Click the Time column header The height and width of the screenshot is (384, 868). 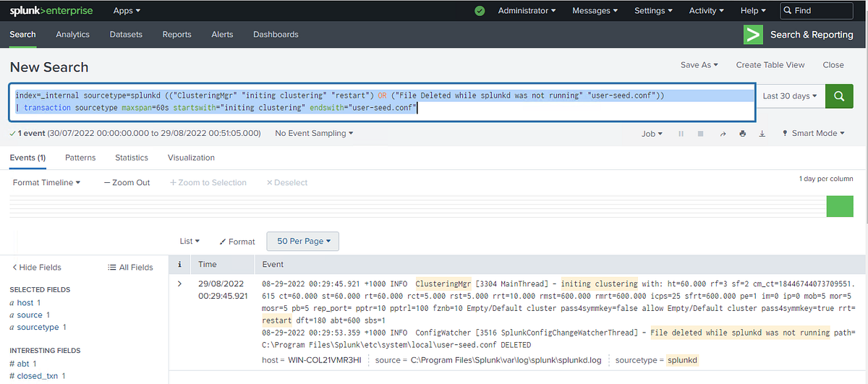click(x=208, y=265)
